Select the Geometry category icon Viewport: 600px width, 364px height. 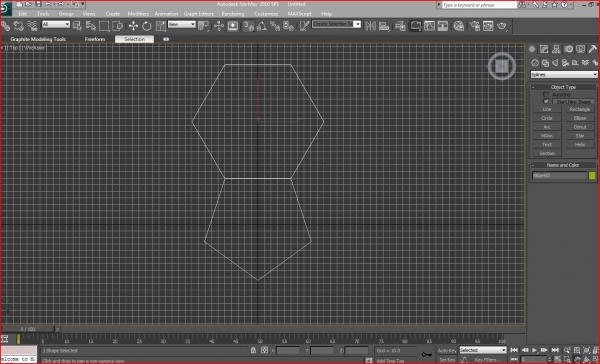(535, 63)
